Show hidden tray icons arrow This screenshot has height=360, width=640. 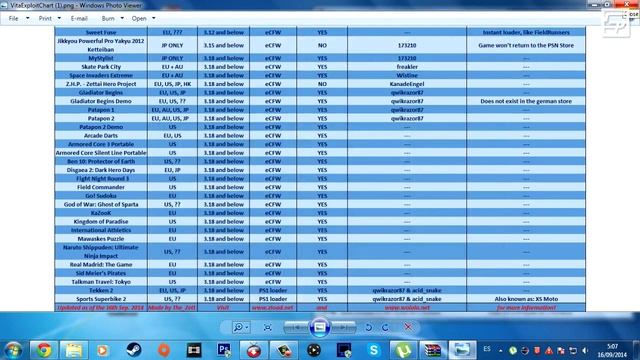pos(500,350)
